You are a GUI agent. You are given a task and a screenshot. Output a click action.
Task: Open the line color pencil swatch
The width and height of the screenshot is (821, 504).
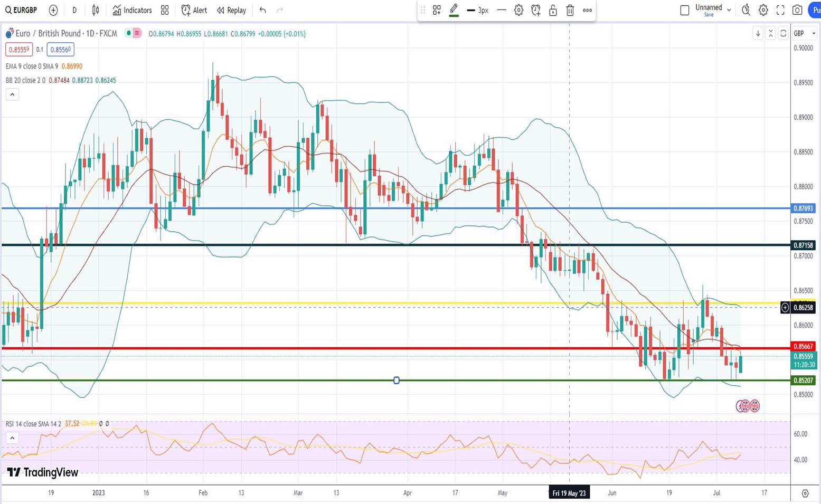[454, 10]
